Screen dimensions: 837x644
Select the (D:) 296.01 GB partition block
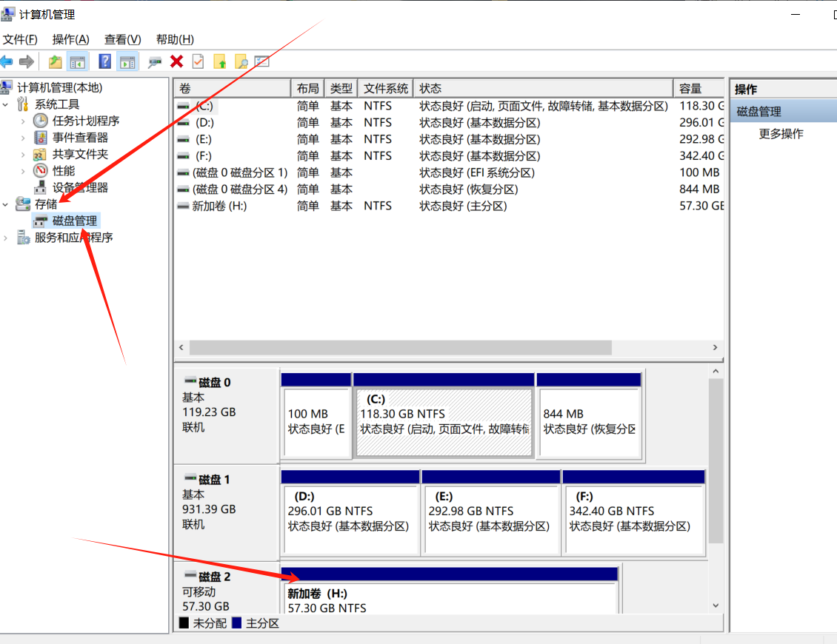pos(350,513)
